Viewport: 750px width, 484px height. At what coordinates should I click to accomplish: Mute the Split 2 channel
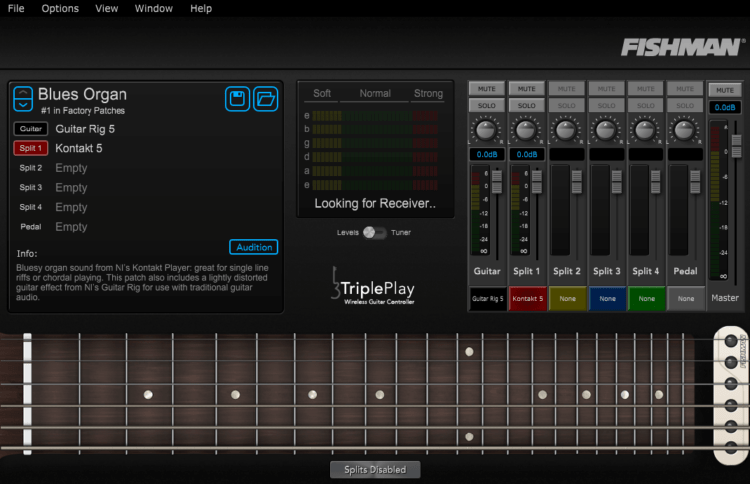tap(566, 89)
